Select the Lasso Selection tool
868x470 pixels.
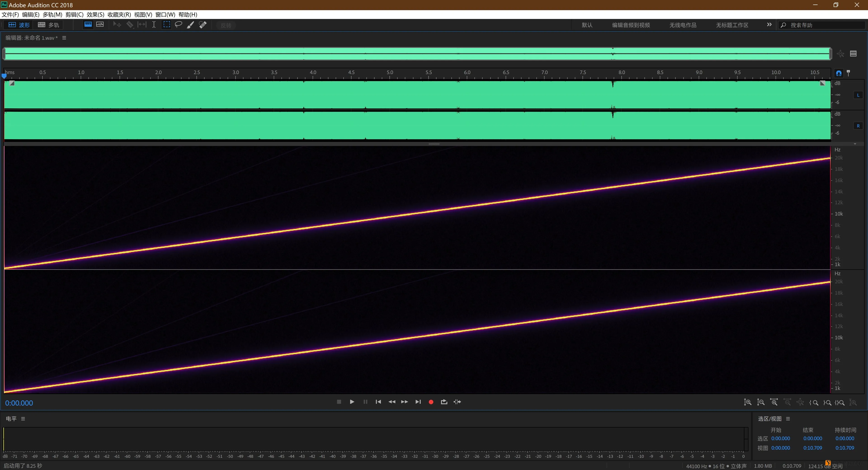click(179, 25)
